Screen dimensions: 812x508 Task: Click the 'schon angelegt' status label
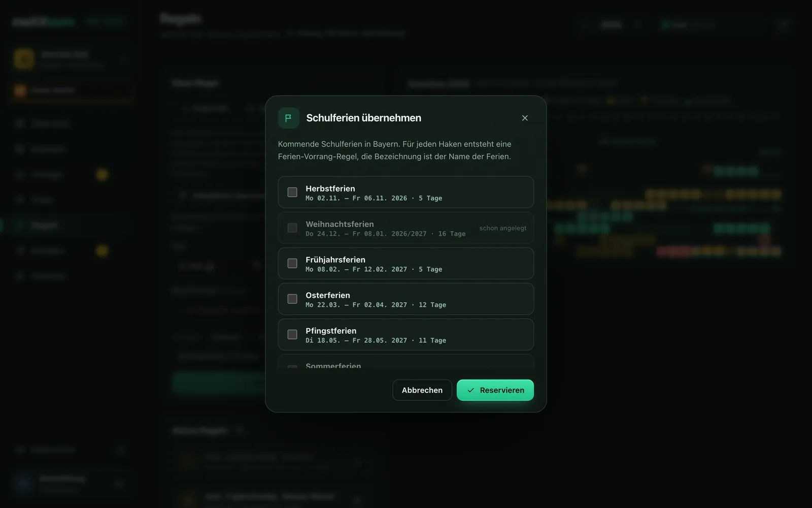(x=503, y=228)
